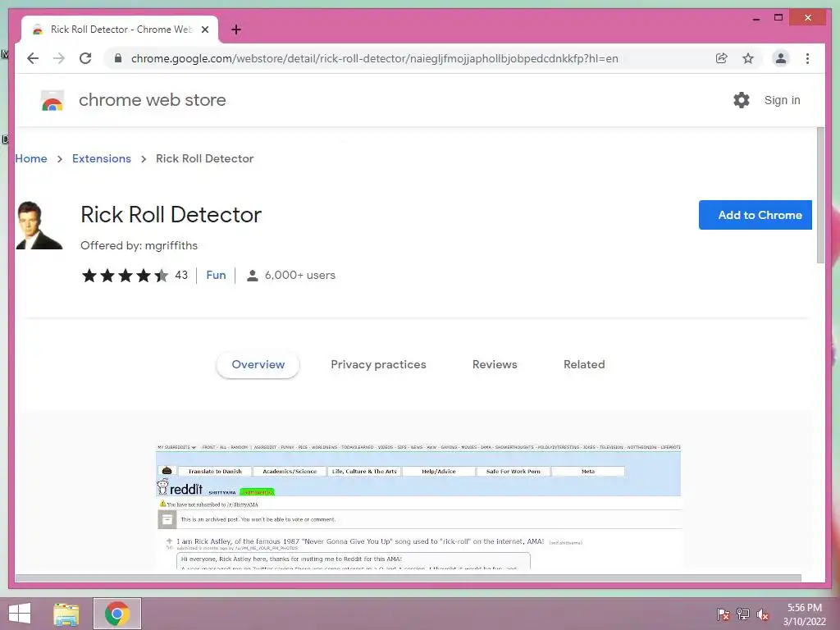Click the 43 ratings count
This screenshot has height=630, width=840.
pos(181,276)
